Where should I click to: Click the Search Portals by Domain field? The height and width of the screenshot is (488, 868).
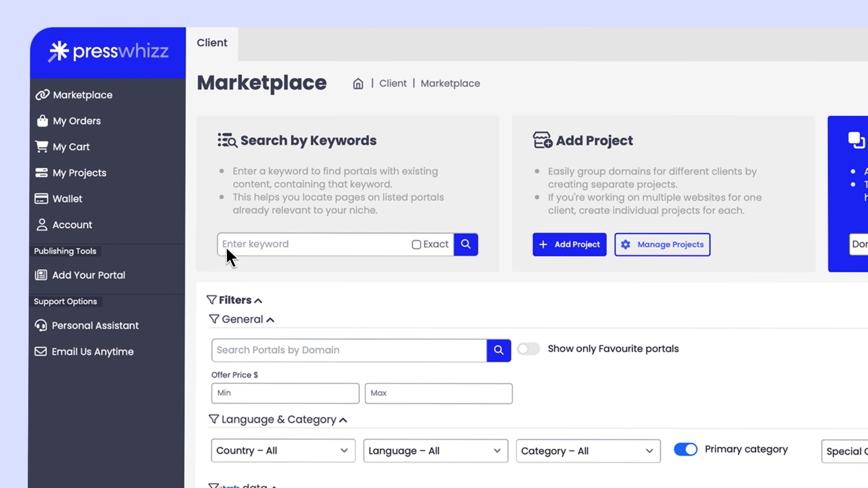pyautogui.click(x=349, y=350)
